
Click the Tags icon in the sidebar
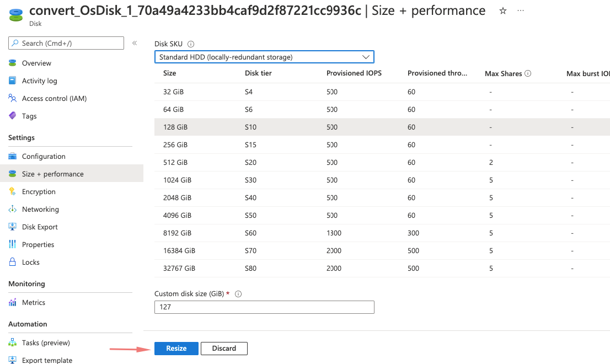[x=13, y=116]
